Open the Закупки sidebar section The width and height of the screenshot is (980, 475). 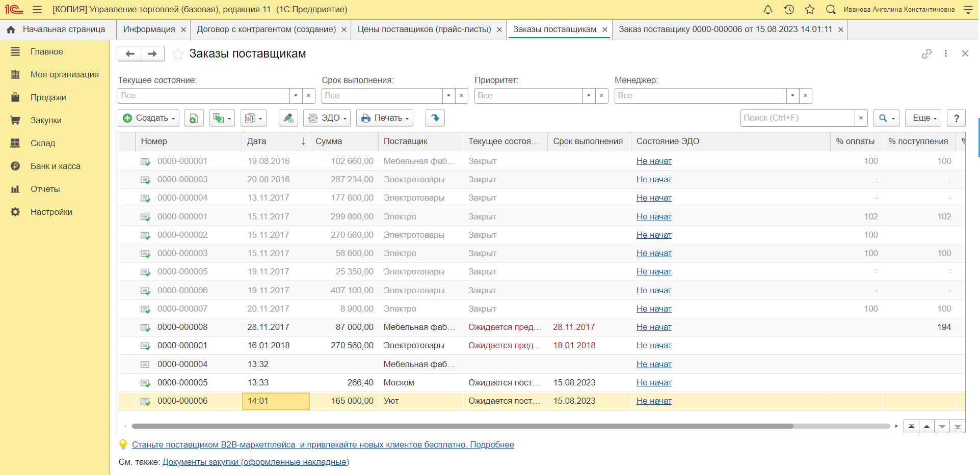tap(46, 121)
